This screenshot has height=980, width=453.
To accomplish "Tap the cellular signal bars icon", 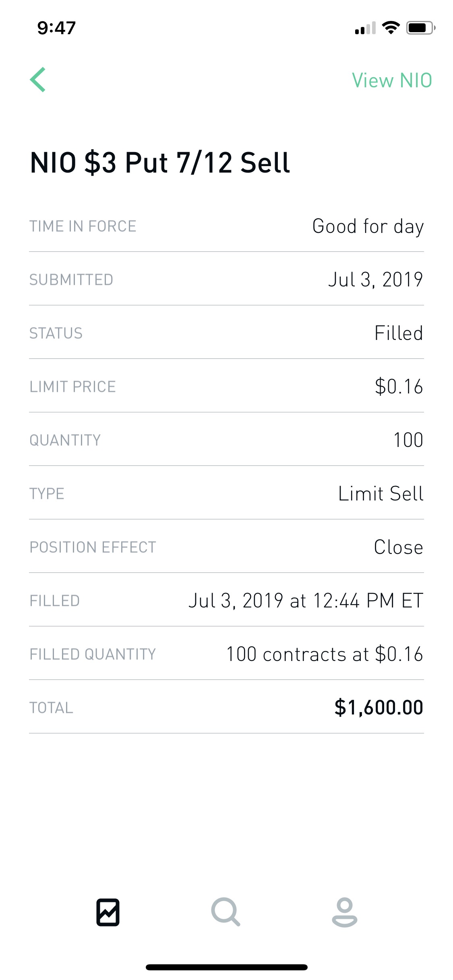I will point(365,28).
